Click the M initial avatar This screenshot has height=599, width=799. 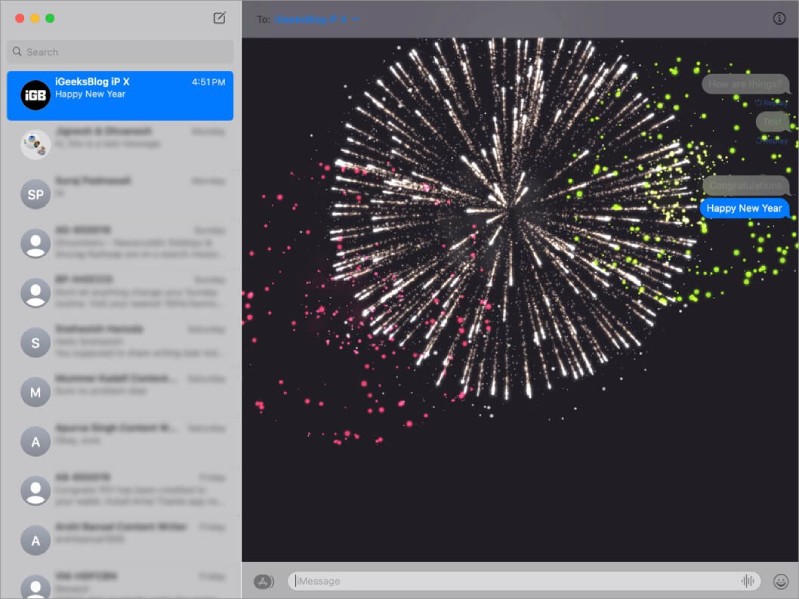(36, 391)
